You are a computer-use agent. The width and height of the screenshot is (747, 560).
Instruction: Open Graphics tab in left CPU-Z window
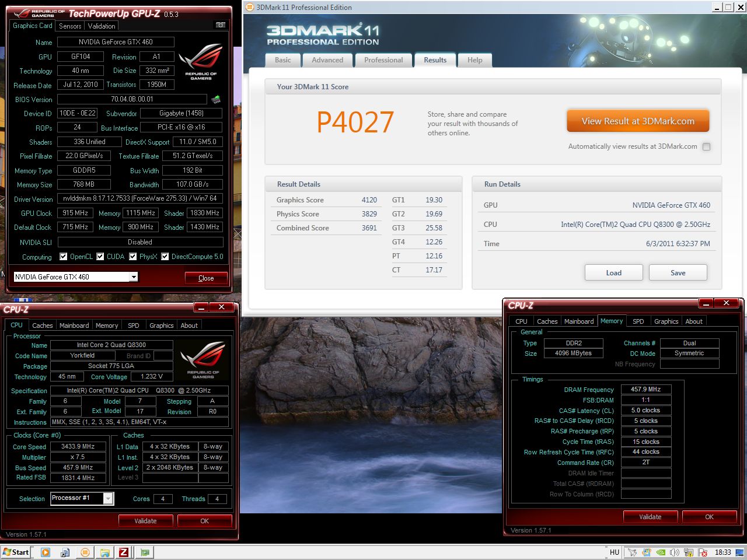(162, 325)
